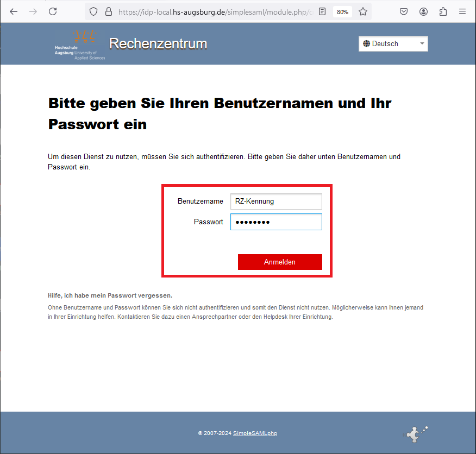Click the padlock site security icon
The image size is (476, 454).
click(108, 11)
